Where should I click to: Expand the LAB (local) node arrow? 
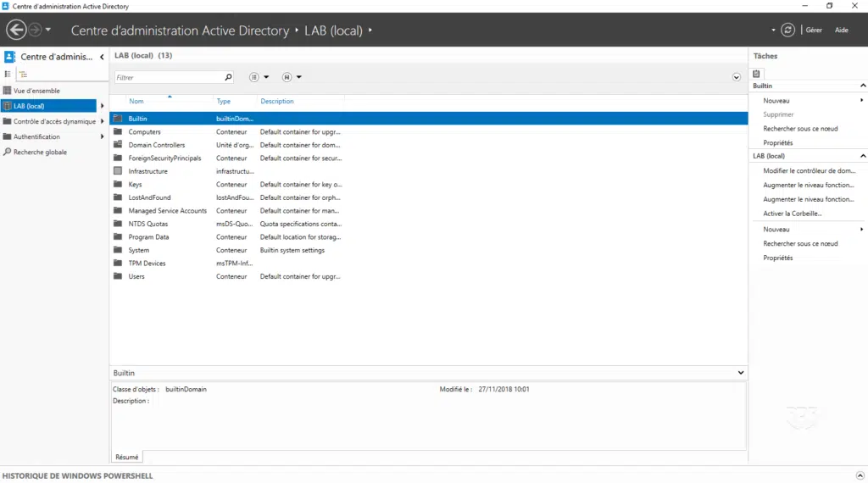click(102, 106)
